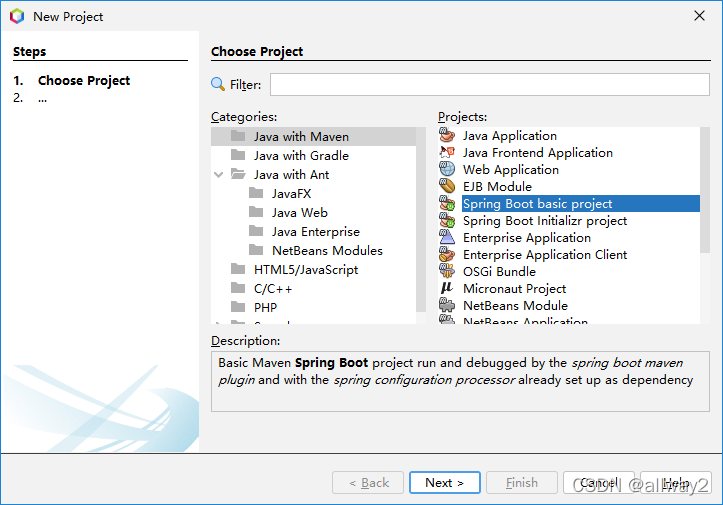Choose Enterprise Application Client project type
The height and width of the screenshot is (505, 723).
545,255
